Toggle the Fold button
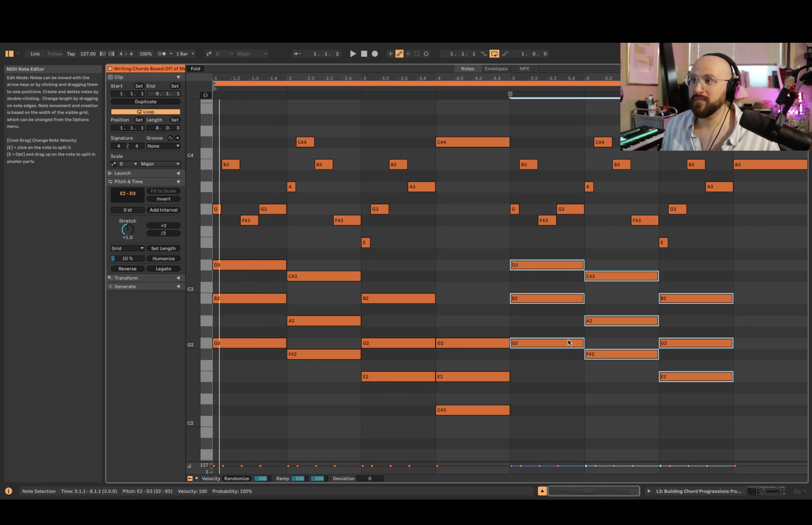This screenshot has height=525, width=812. [x=195, y=69]
